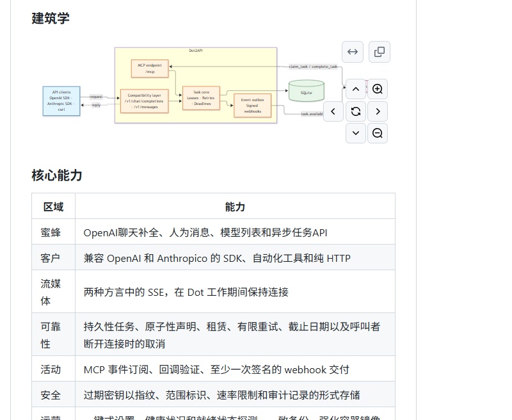512x420 pixels.
Task: Expand the diagram to full width
Action: pos(353,52)
